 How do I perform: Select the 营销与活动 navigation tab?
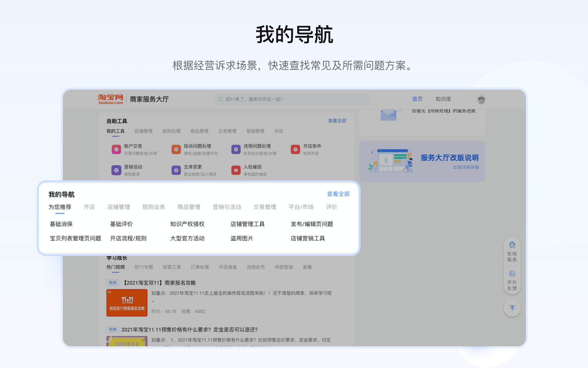227,207
